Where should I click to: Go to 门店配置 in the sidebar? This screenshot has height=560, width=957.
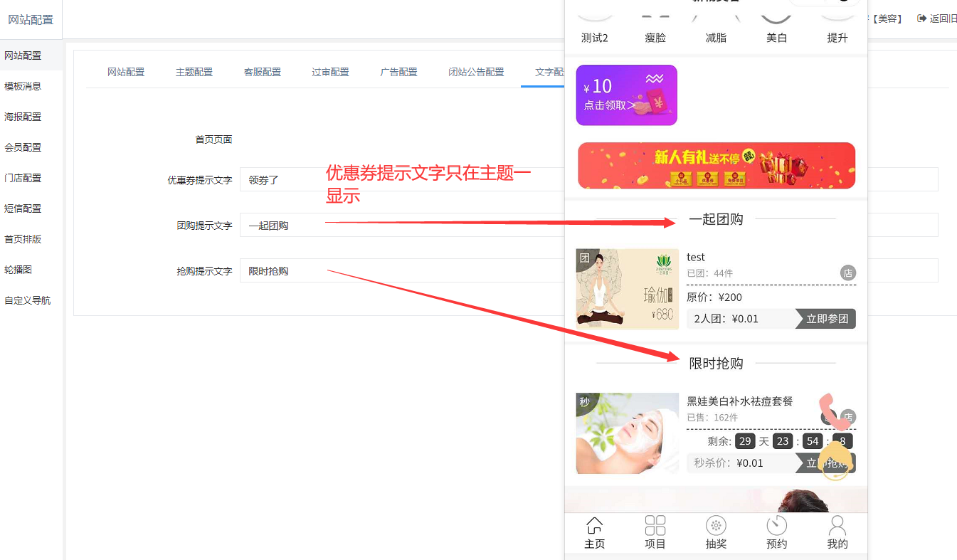coord(31,178)
